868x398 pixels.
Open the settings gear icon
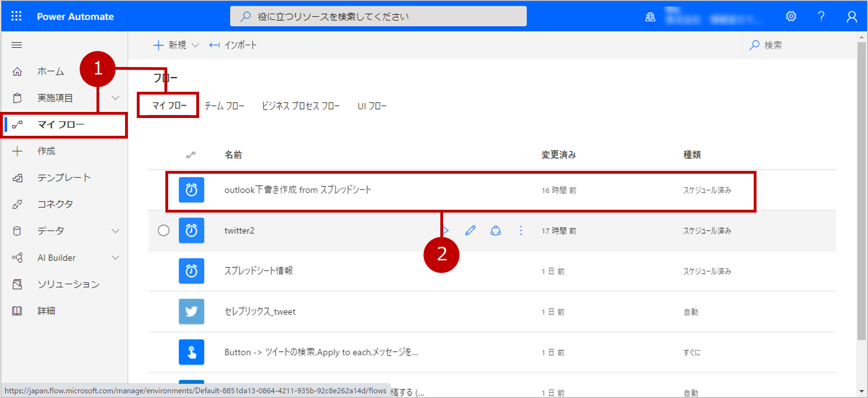791,16
